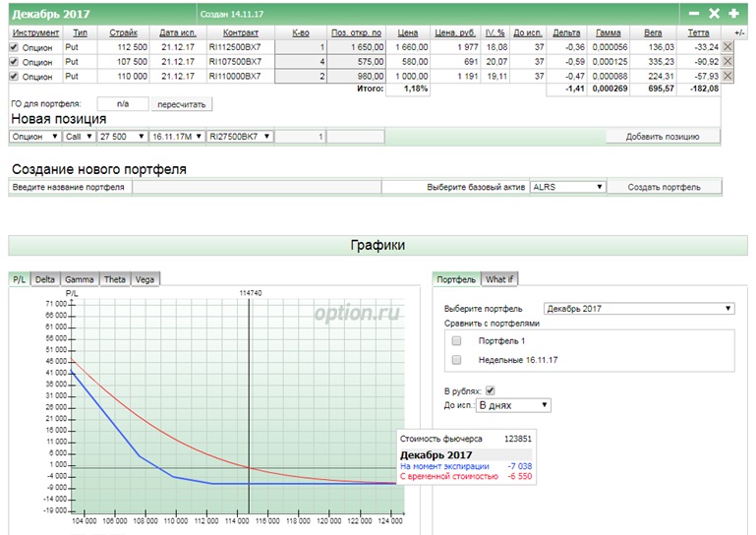The image size is (756, 535).
Task: Open the What if tab
Action: tap(499, 279)
